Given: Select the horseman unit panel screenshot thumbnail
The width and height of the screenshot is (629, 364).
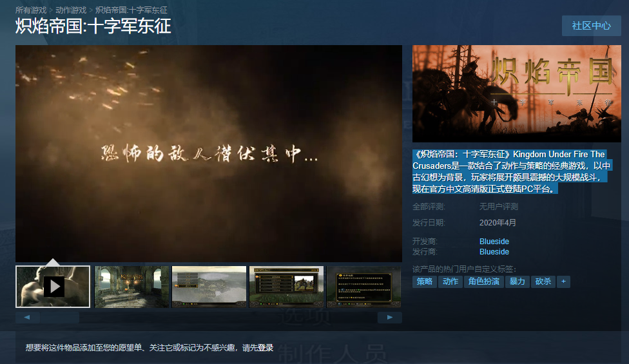Looking at the screenshot, I should point(286,287).
